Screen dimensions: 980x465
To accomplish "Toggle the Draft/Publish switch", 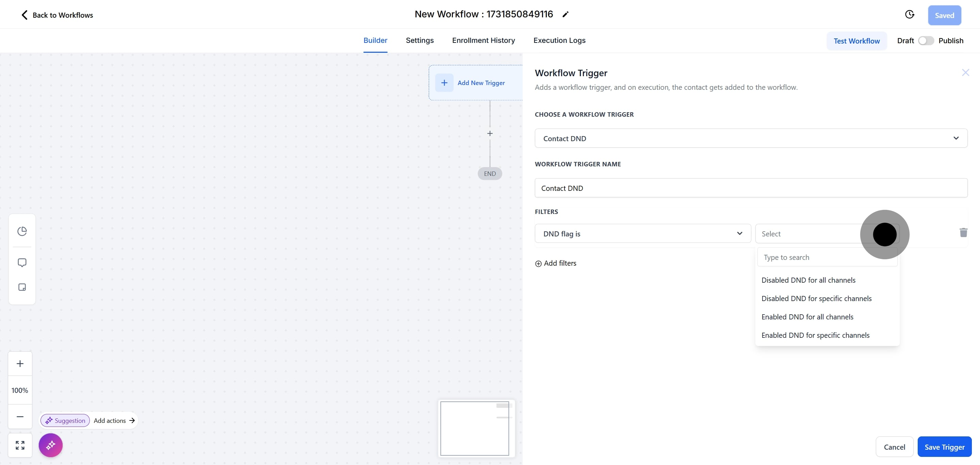I will (x=926, y=41).
